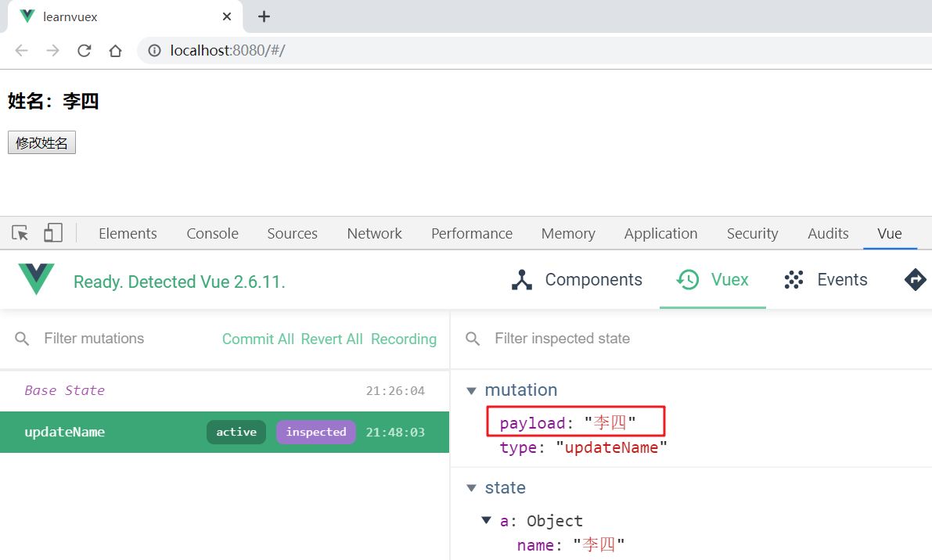Collapse the mutation section
The image size is (932, 560).
471,390
